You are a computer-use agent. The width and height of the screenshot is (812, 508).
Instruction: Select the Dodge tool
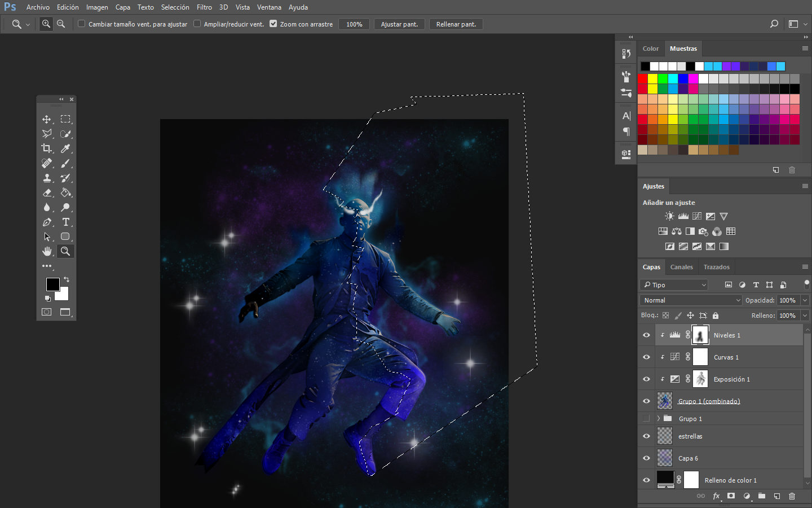point(65,207)
